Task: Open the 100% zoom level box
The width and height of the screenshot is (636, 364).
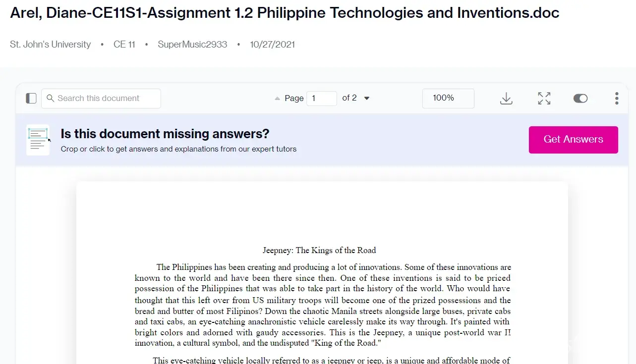Action: click(448, 98)
